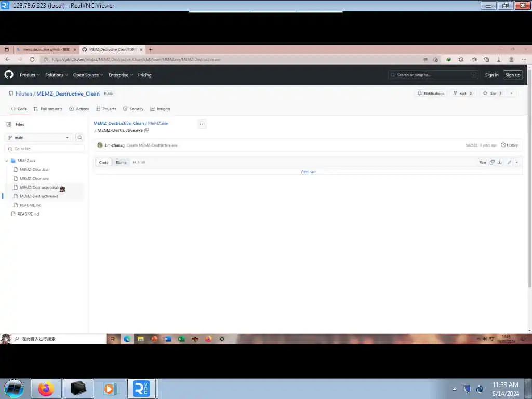
Task: Focus the Go to file input
Action: 45,149
